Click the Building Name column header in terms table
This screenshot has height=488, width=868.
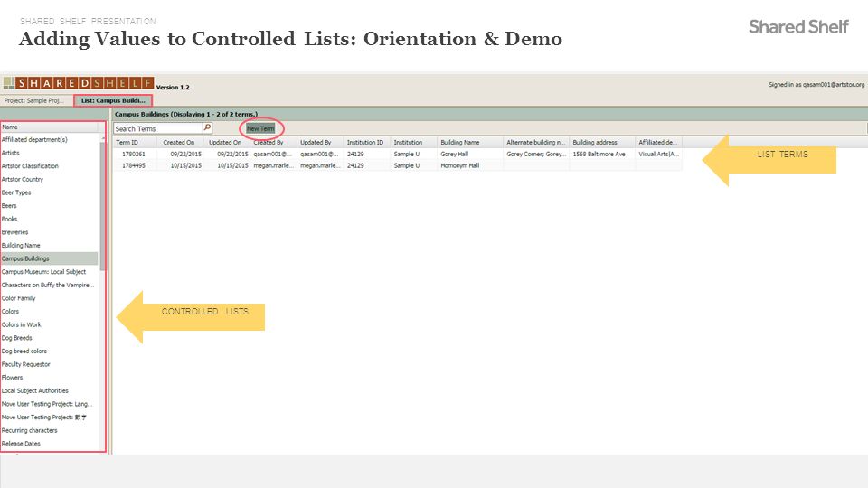tap(470, 142)
